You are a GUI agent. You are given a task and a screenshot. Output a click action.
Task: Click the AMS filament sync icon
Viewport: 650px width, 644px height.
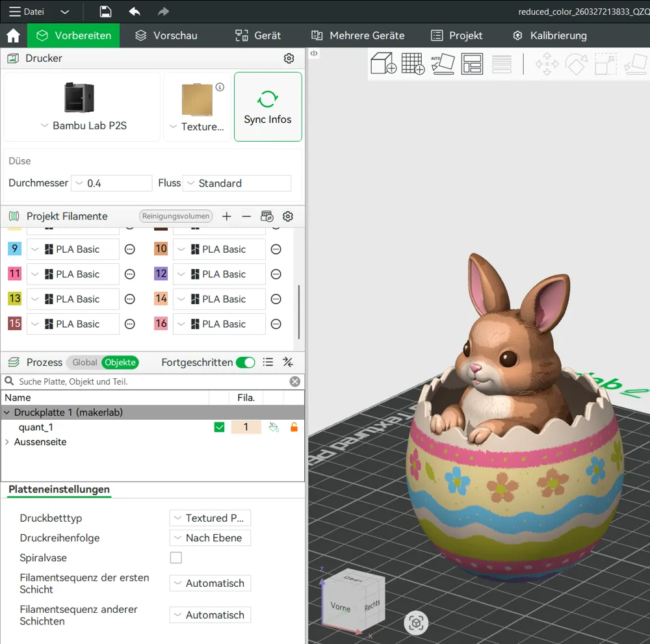[x=267, y=216]
